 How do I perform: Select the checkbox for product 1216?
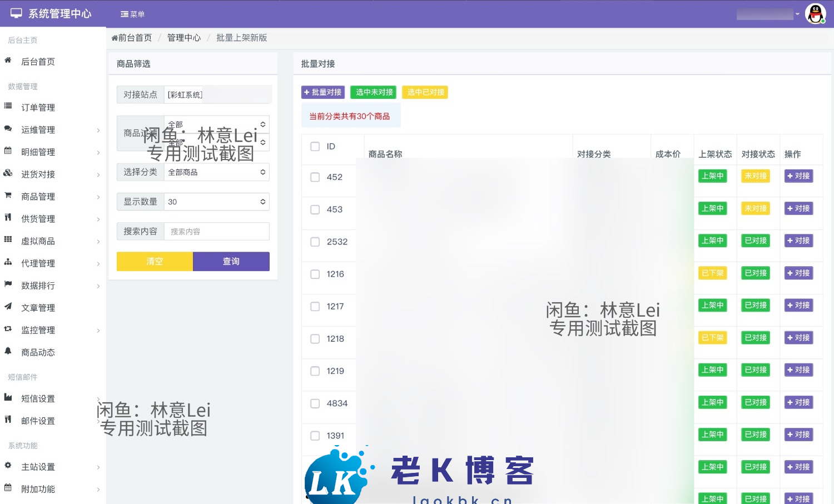click(x=315, y=274)
